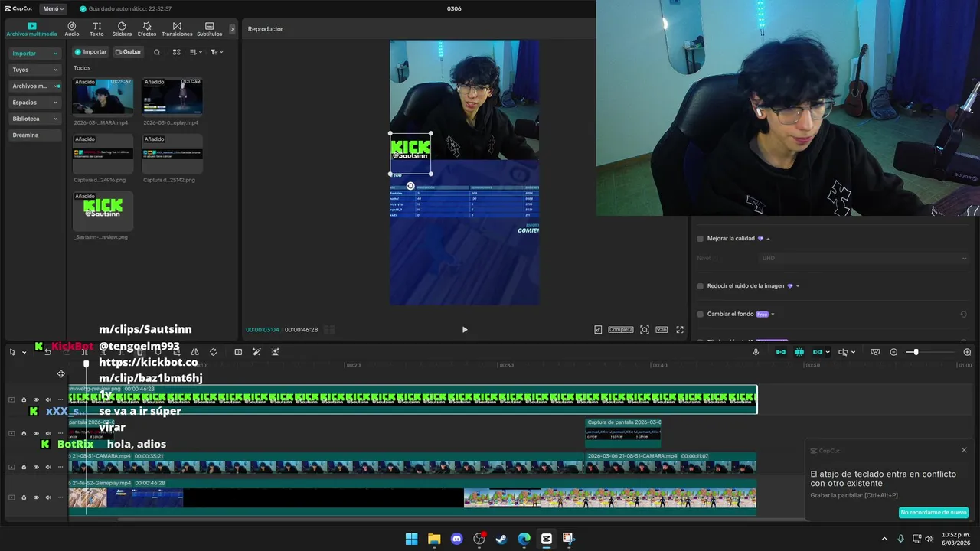The width and height of the screenshot is (980, 551).
Task: Open the Menú dropdown
Action: [x=54, y=8]
